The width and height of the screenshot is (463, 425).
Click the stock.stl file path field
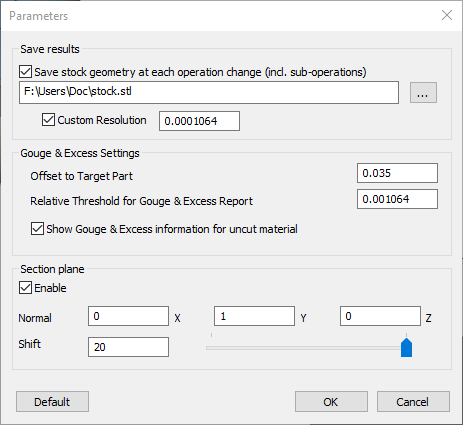coord(209,92)
